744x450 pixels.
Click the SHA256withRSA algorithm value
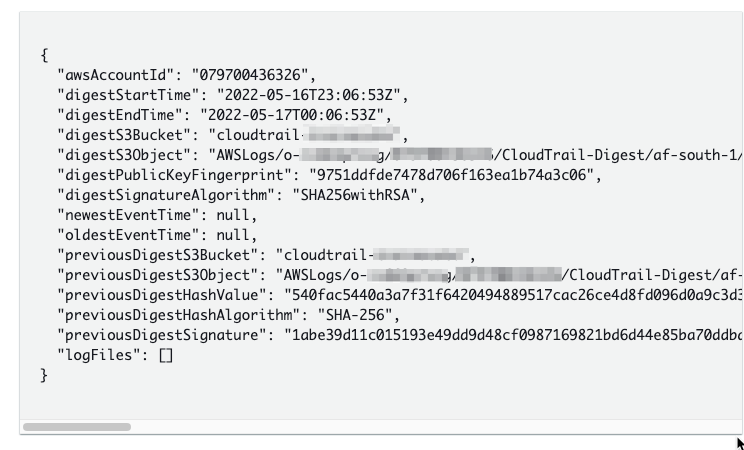tap(355, 195)
